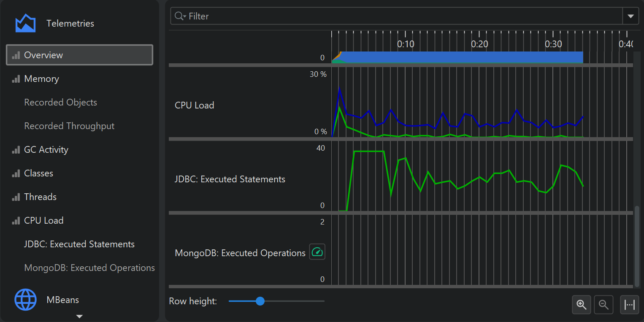Click the filter search magnifier icon
The height and width of the screenshot is (322, 644).
tap(179, 16)
